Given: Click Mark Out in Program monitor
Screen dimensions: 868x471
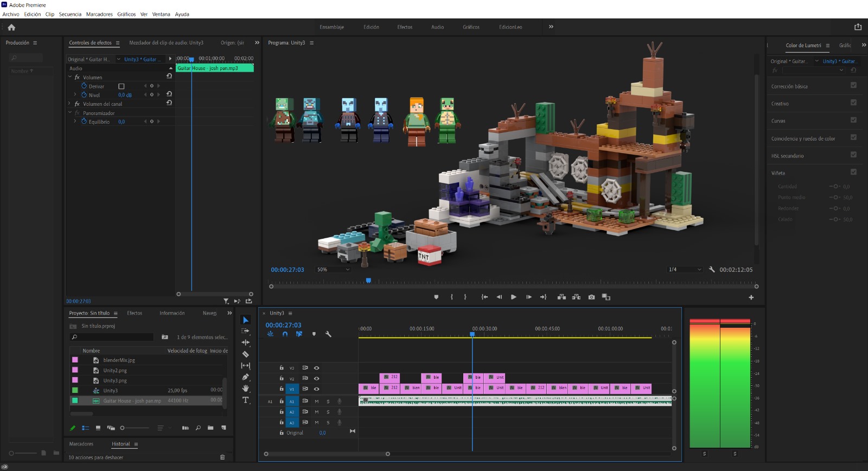Looking at the screenshot, I should point(465,297).
